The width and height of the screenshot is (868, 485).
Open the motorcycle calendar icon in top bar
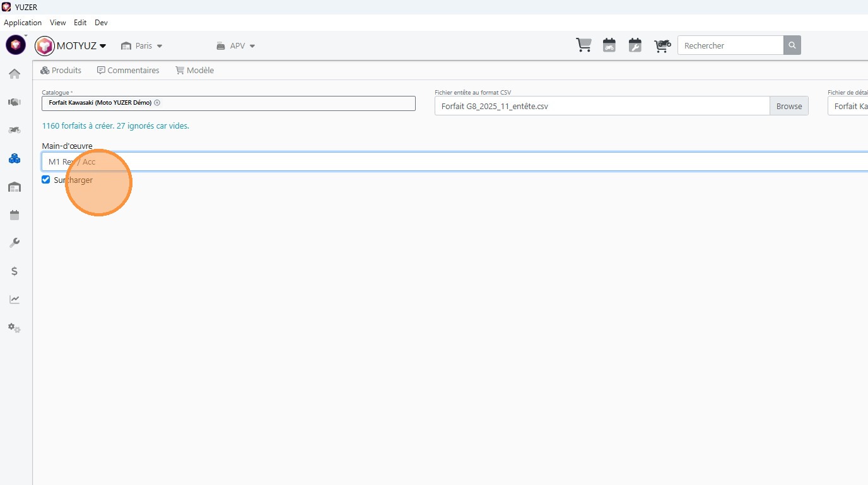[609, 45]
